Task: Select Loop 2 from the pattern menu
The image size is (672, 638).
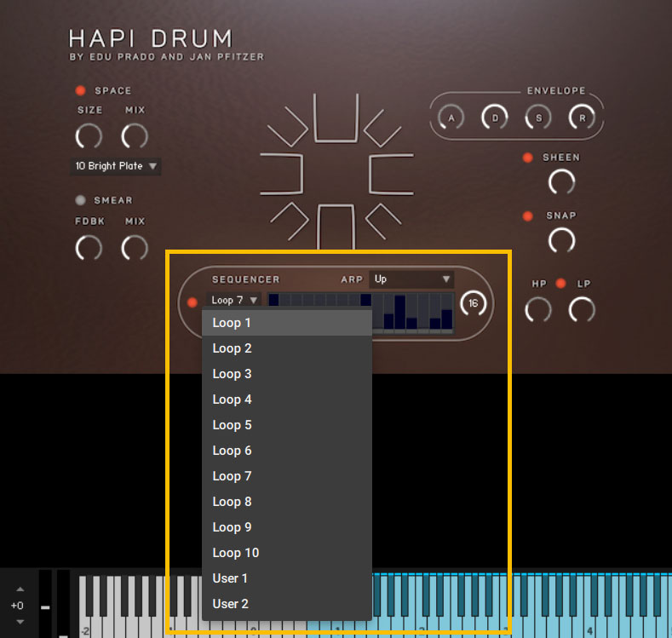Action: (287, 348)
